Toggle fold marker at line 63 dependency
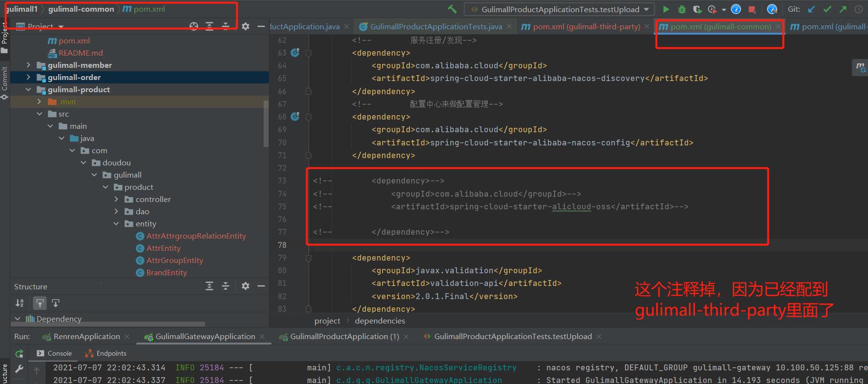 click(x=309, y=53)
